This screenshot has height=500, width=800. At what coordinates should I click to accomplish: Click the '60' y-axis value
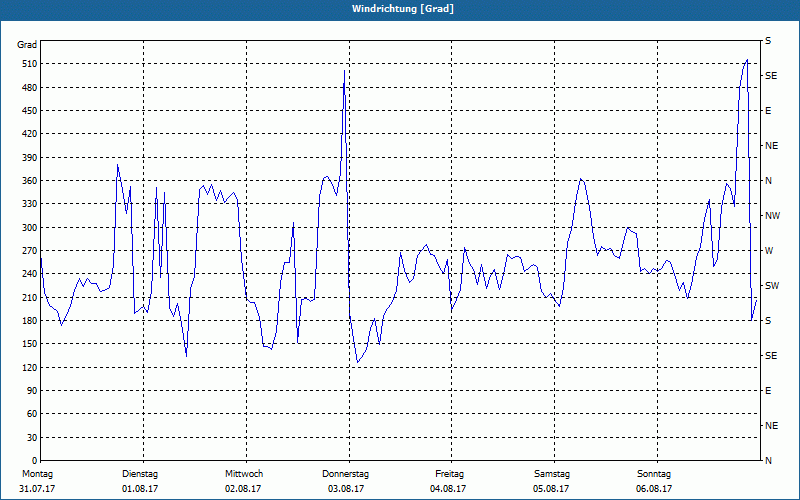tap(32, 414)
